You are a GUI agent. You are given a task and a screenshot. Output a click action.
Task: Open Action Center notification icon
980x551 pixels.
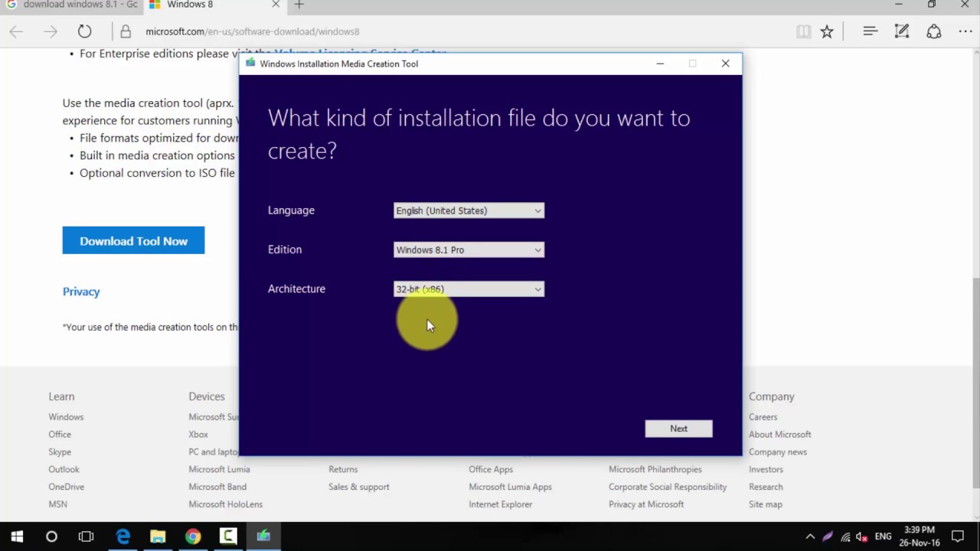point(957,536)
